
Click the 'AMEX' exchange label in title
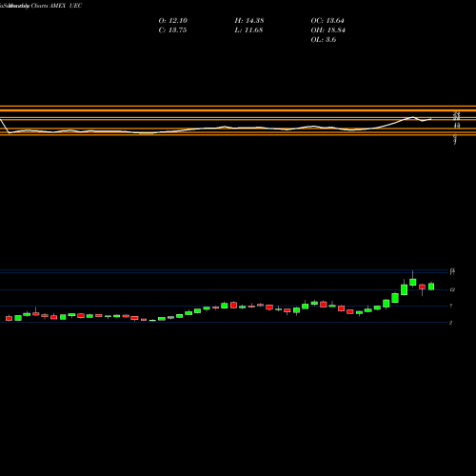[x=57, y=6]
